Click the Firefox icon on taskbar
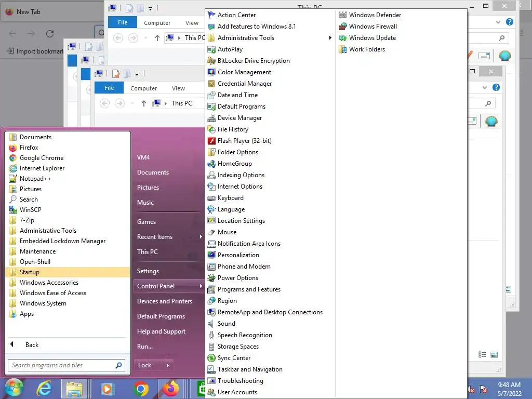 [170, 389]
